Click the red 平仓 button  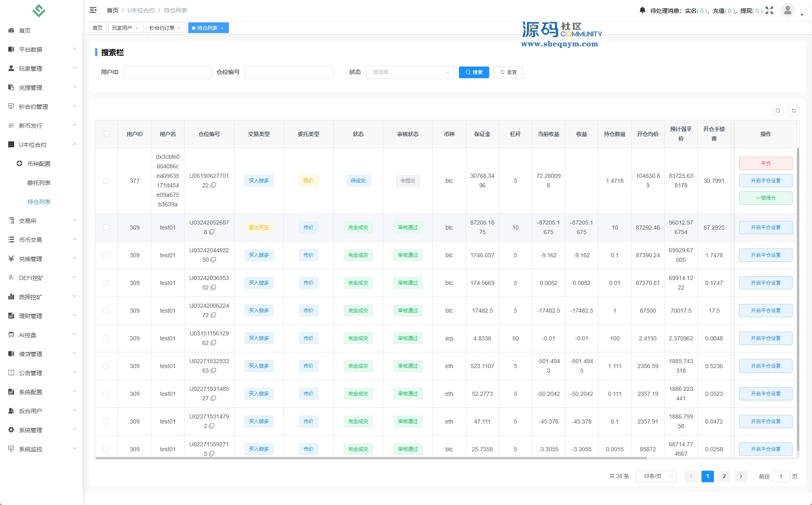click(765, 163)
